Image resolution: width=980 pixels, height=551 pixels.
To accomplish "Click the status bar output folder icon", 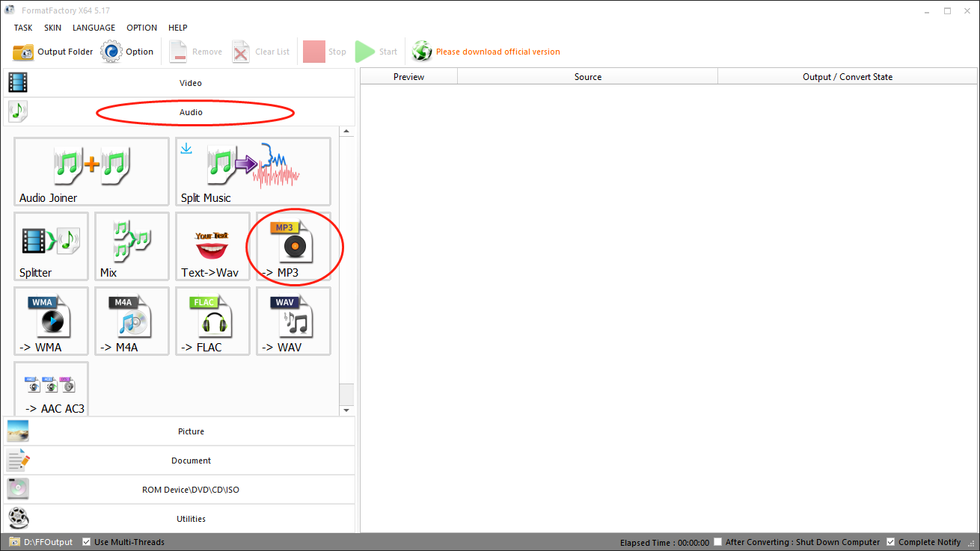I will click(14, 542).
